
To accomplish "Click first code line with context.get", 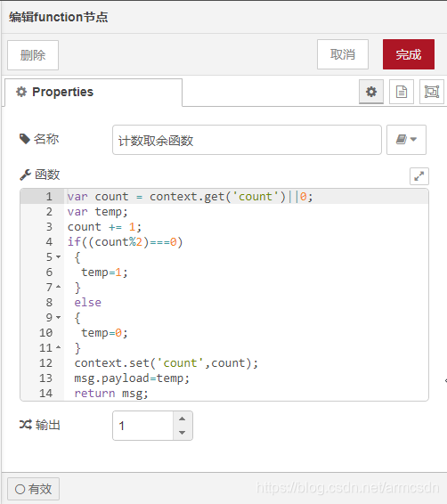I will 190,197.
